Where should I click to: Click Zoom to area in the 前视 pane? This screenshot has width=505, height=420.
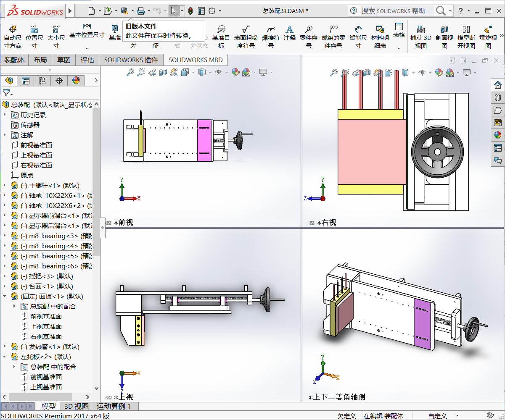coord(141,72)
